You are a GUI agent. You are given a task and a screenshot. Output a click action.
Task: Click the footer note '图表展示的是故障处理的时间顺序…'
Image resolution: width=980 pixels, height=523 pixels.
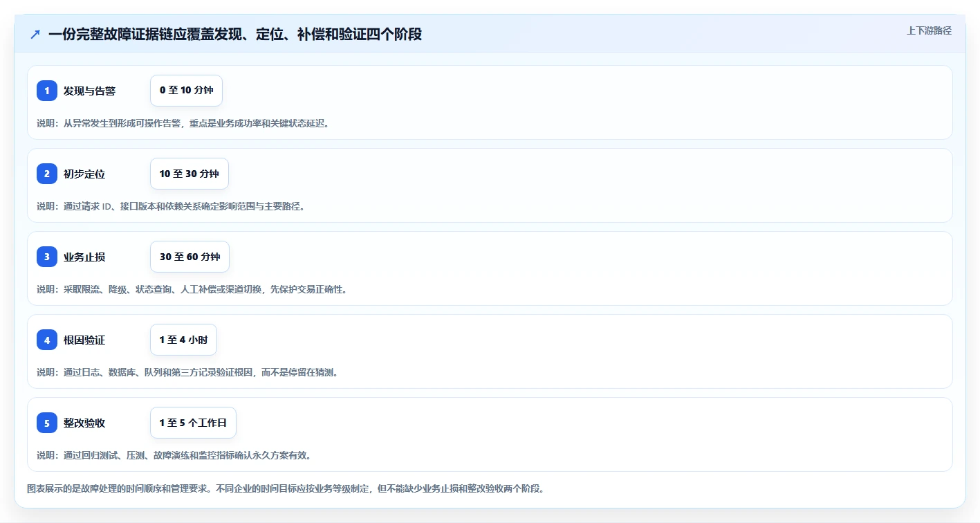point(287,488)
